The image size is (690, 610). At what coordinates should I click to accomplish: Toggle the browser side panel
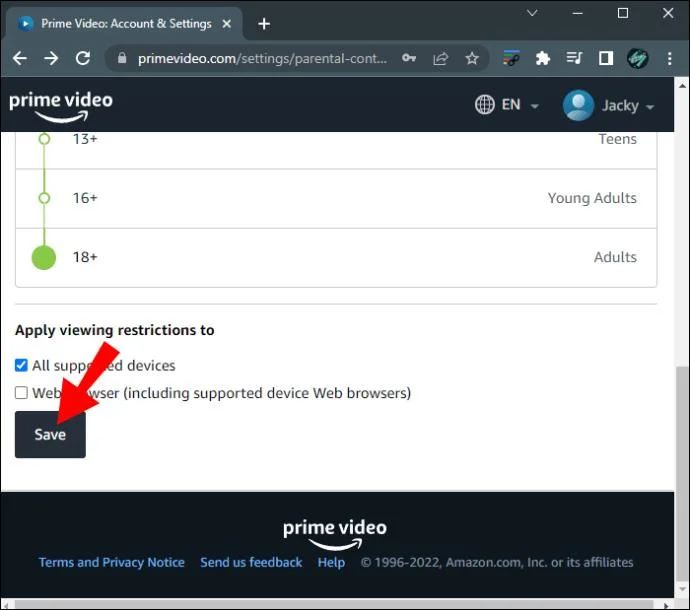coord(606,58)
